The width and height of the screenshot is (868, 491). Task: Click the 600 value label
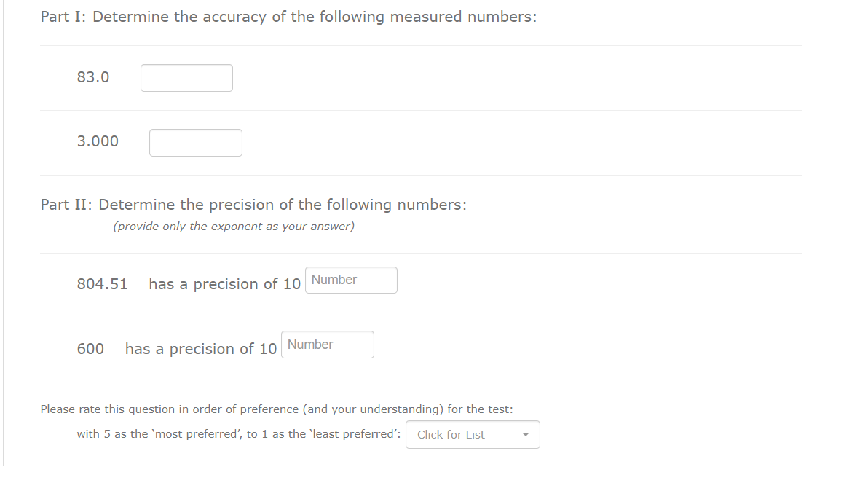tap(90, 348)
